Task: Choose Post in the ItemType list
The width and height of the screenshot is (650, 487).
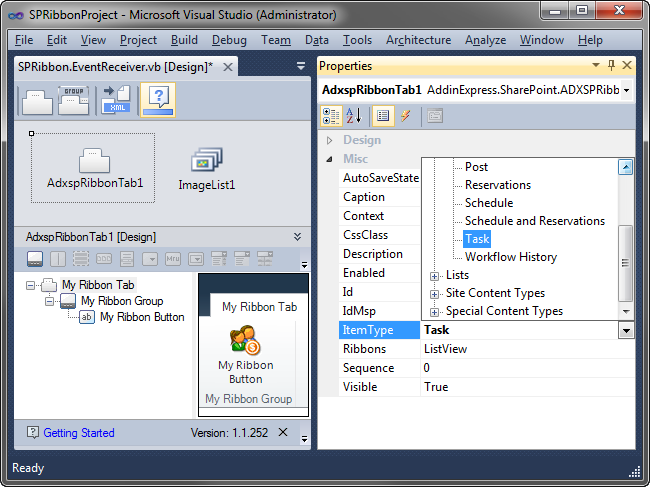Action: click(476, 167)
